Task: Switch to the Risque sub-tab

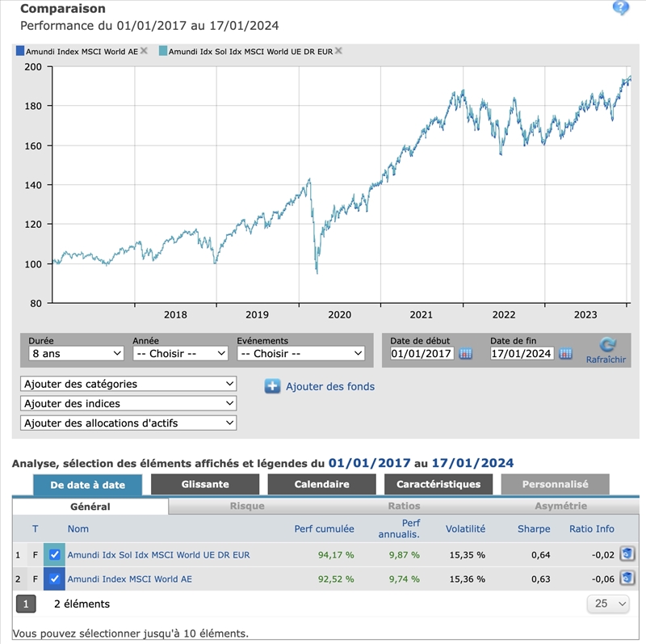Action: [247, 507]
